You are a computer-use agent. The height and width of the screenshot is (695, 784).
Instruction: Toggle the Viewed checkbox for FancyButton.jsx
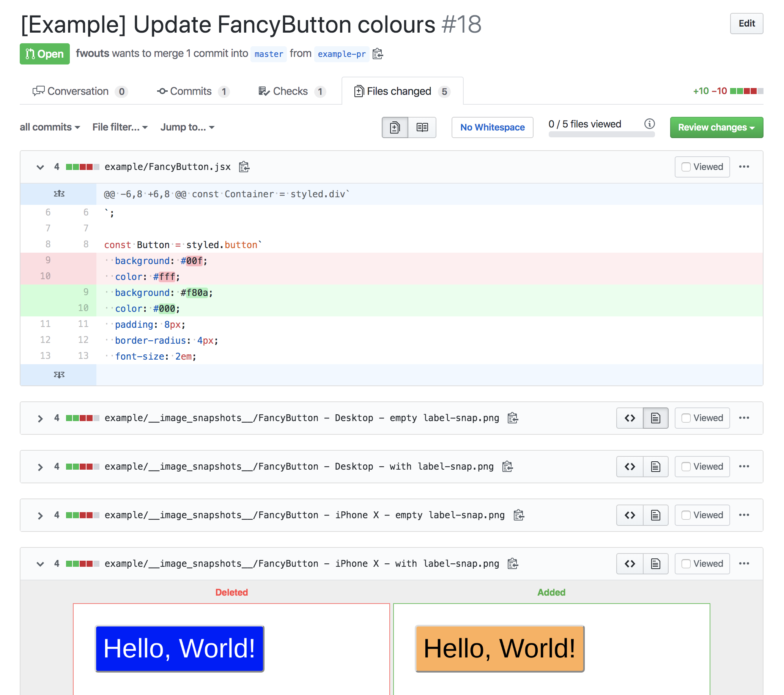coord(685,167)
